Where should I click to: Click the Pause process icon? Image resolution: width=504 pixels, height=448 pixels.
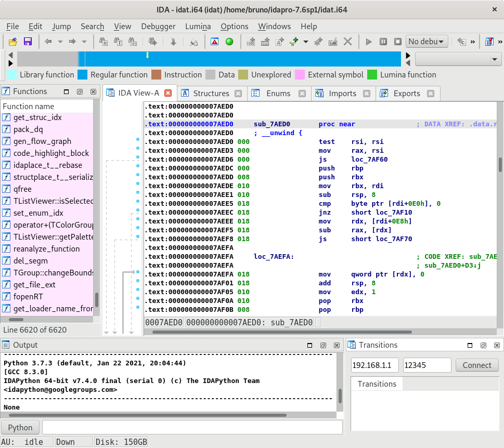tap(383, 42)
